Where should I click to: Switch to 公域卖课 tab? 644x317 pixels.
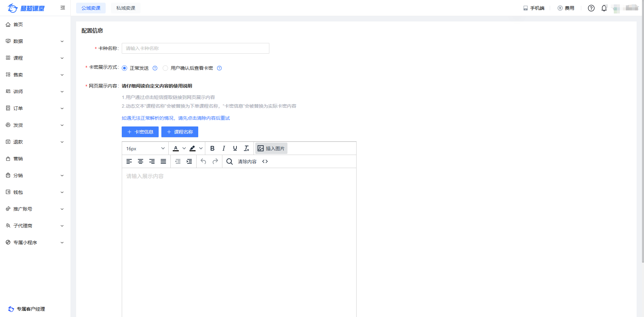(91, 8)
